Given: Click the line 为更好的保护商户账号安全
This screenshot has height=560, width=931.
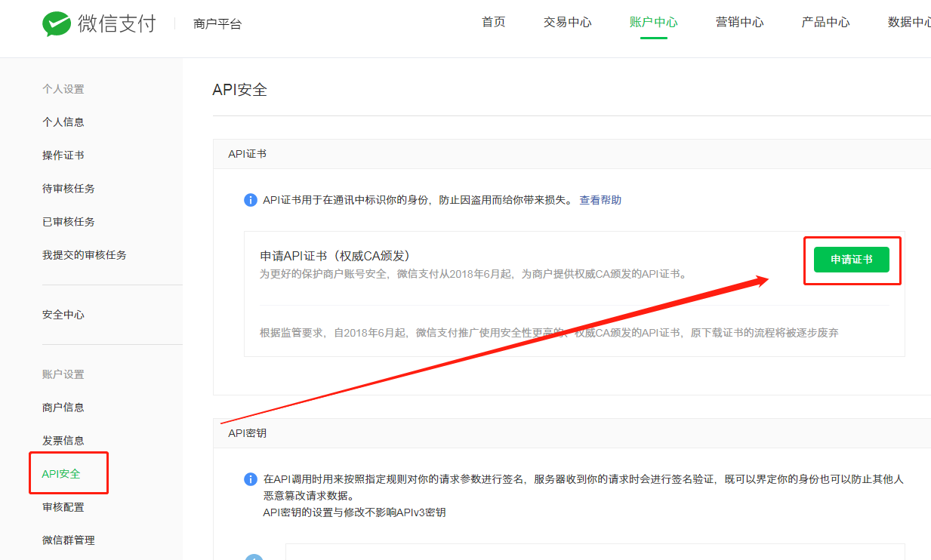Looking at the screenshot, I should [475, 274].
